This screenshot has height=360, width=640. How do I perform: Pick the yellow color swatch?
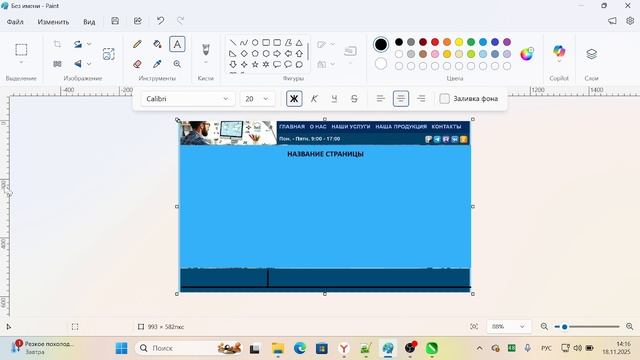pos(459,42)
